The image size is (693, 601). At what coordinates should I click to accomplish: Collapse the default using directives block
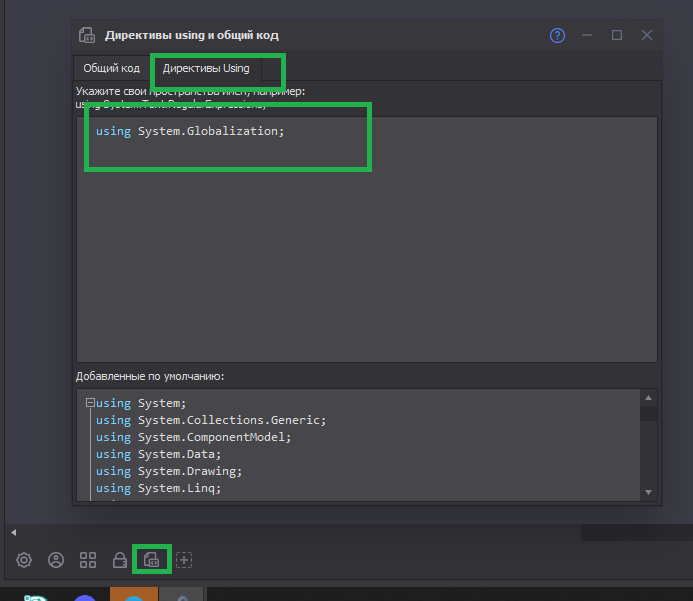(89, 403)
